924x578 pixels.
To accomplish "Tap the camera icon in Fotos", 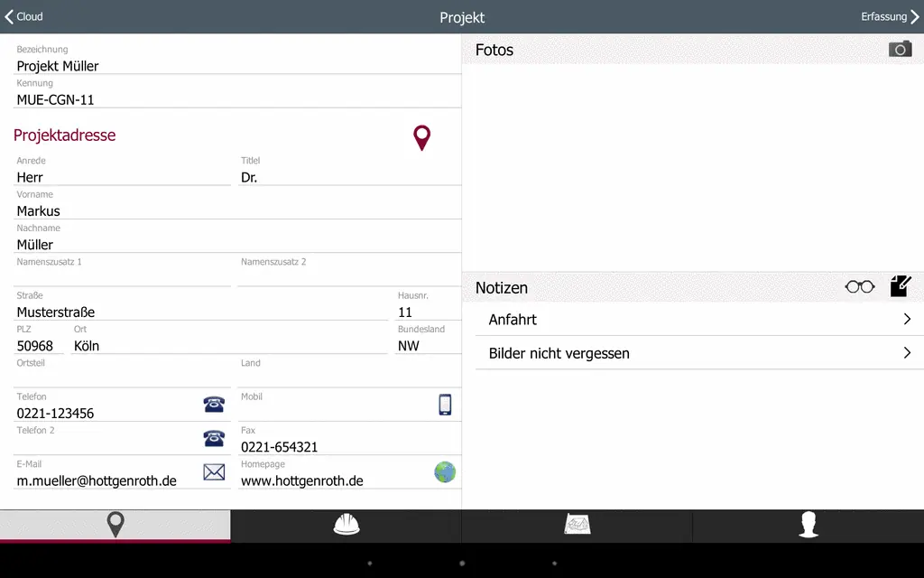I will tap(900, 50).
